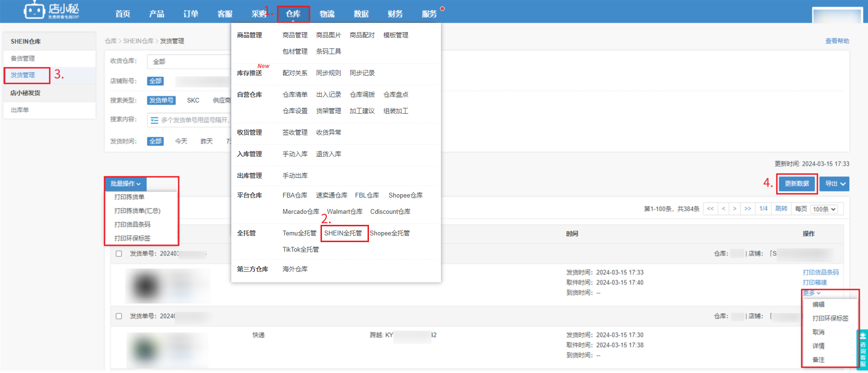This screenshot has width=868, height=373.
Task: Open the 100条 per-page selector
Action: pyautogui.click(x=824, y=209)
